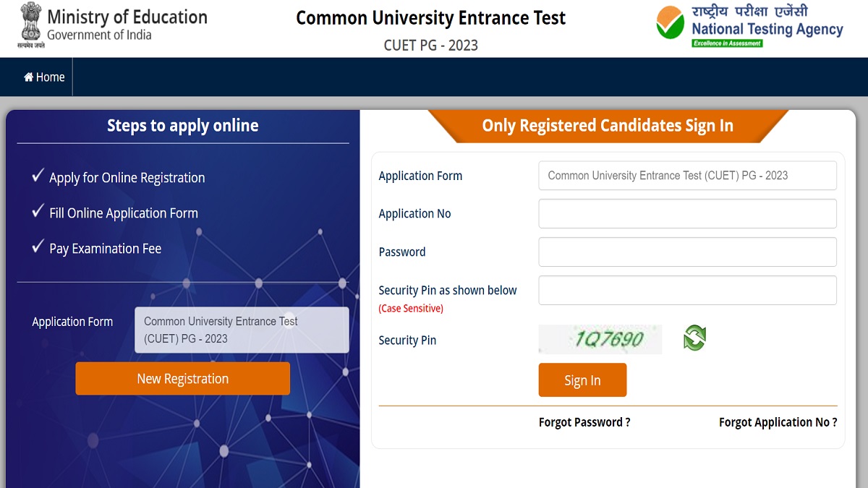Click the checkmark beside Pay Examination Fee
868x488 pixels.
tap(38, 247)
